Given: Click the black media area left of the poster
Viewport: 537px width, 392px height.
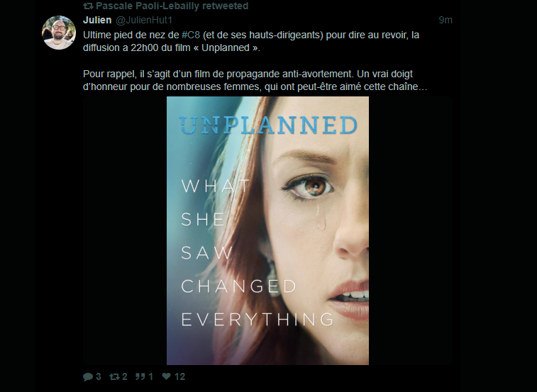Looking at the screenshot, I should click(125, 230).
